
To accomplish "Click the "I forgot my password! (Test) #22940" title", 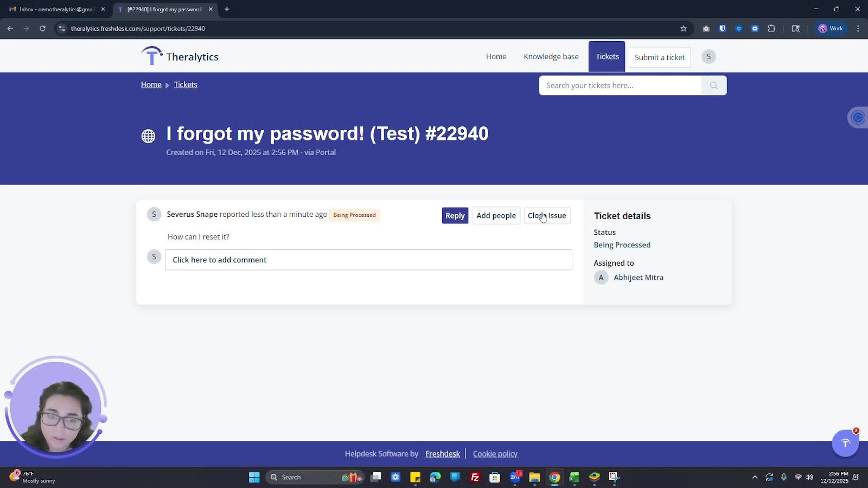I will pyautogui.click(x=327, y=133).
